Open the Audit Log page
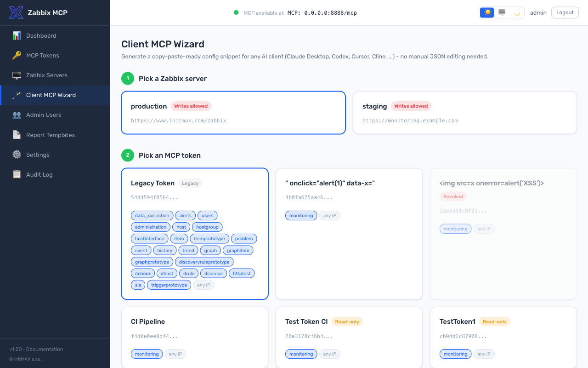The width and height of the screenshot is (588, 368). pos(55,174)
